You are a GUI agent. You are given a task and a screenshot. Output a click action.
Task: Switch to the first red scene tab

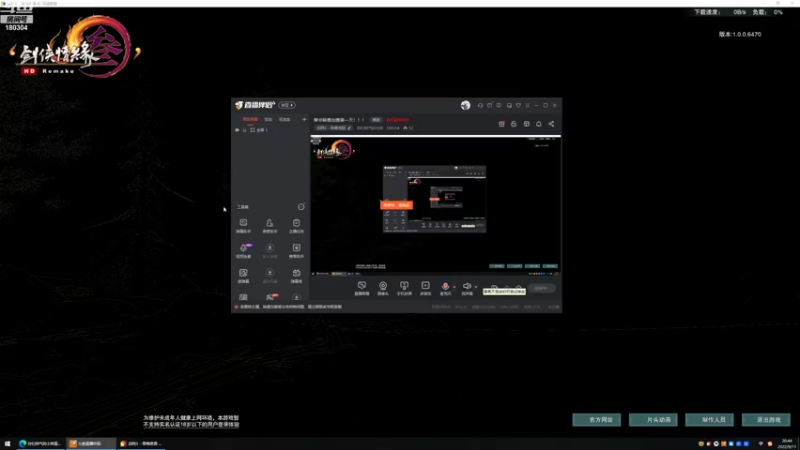pos(250,119)
